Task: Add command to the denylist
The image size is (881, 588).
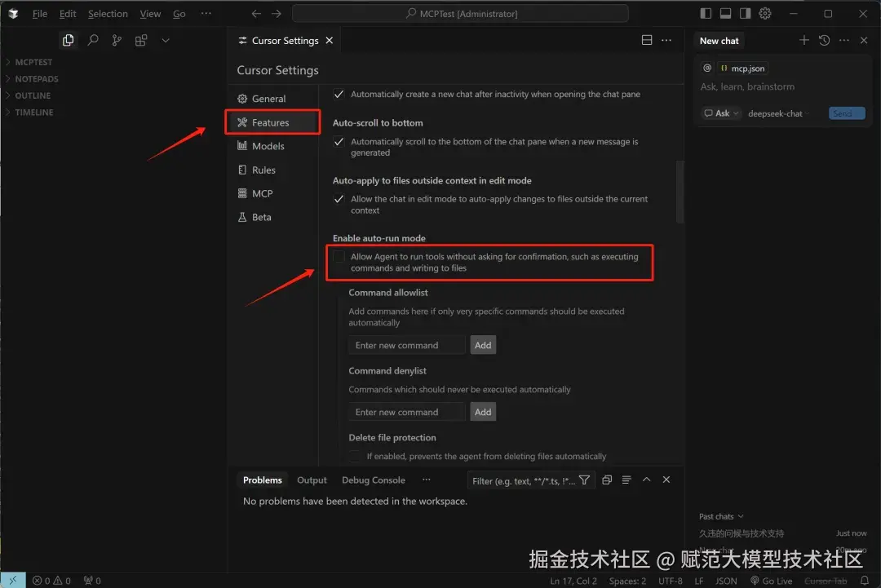Action: [x=483, y=412]
